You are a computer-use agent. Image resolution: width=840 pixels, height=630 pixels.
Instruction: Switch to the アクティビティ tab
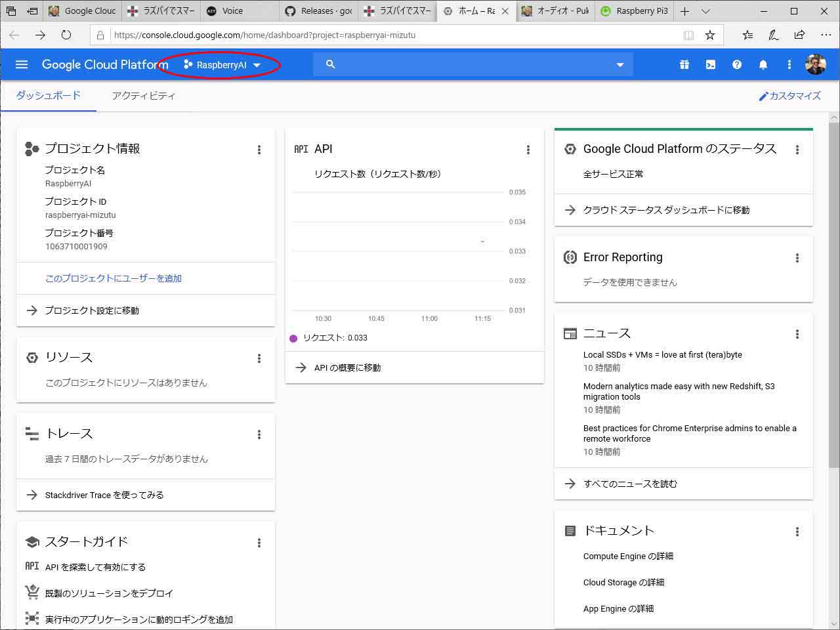[x=144, y=96]
